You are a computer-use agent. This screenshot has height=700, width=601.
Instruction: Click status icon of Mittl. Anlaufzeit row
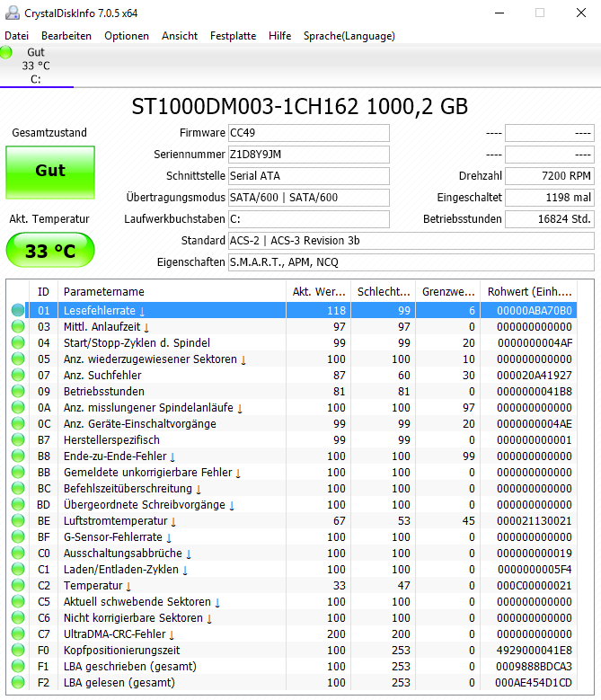[18, 326]
